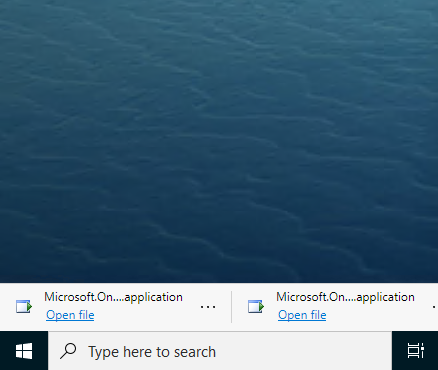The height and width of the screenshot is (370, 438).
Task: Focus the Type here to search box
Action: point(220,351)
